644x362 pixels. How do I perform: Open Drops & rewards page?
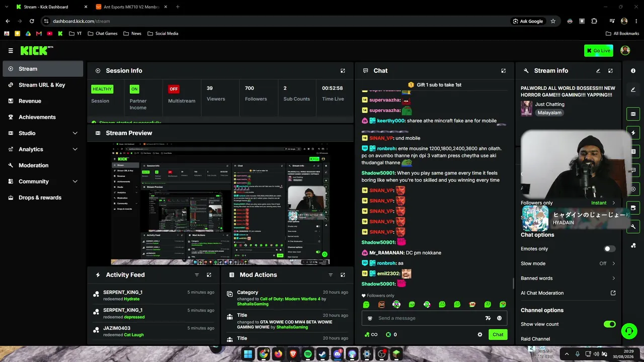point(43,198)
